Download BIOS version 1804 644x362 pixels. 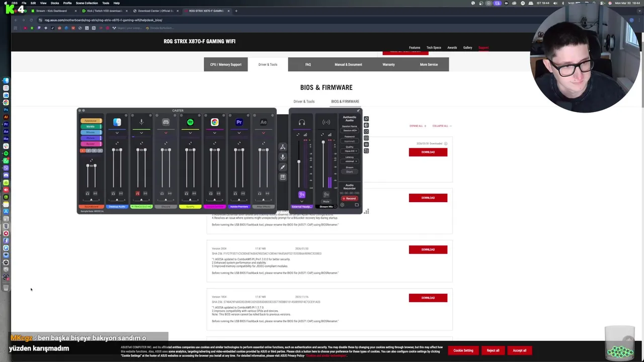(x=428, y=298)
